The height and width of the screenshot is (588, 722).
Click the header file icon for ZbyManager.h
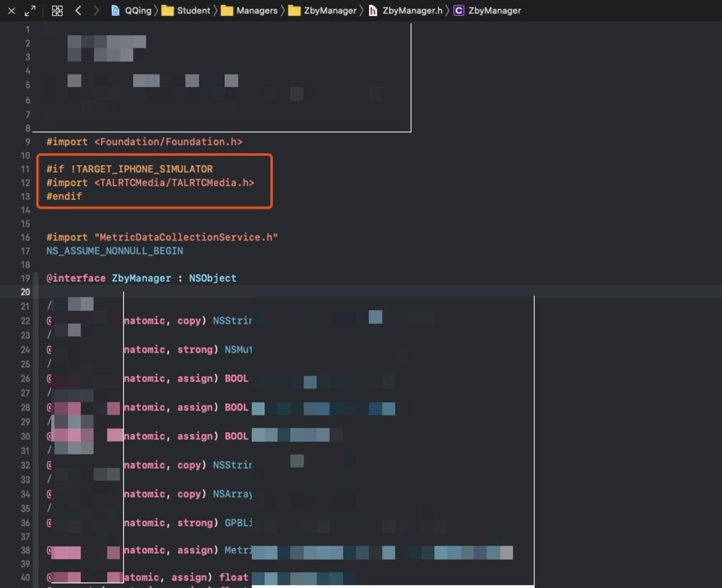tap(373, 10)
